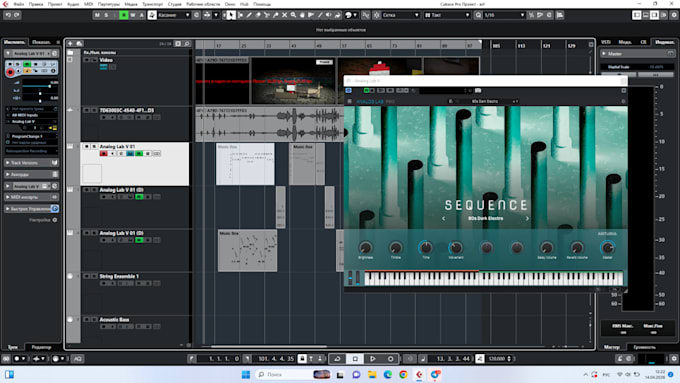Expand the Quick Controls inspector section
Image resolution: width=680 pixels, height=383 pixels.
point(31,209)
